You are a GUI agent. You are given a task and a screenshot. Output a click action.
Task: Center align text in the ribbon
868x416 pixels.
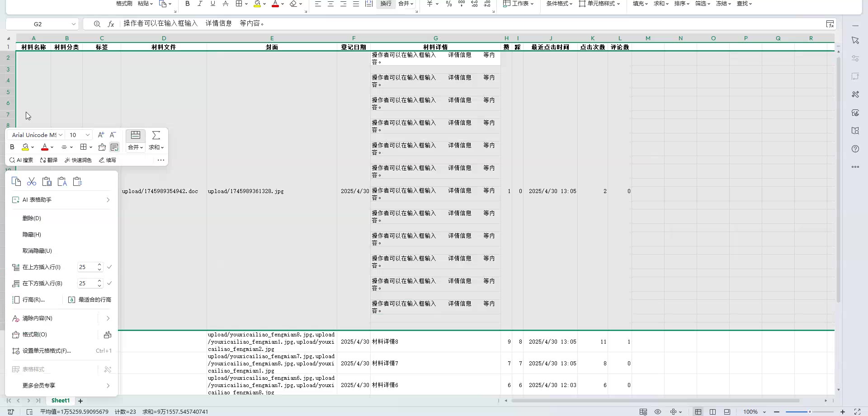331,4
